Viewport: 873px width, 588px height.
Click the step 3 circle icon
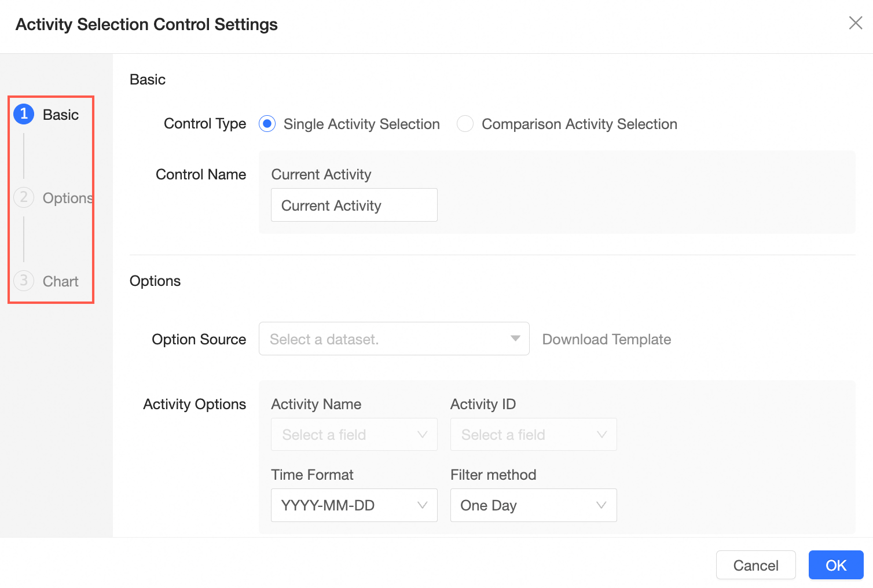pos(24,281)
